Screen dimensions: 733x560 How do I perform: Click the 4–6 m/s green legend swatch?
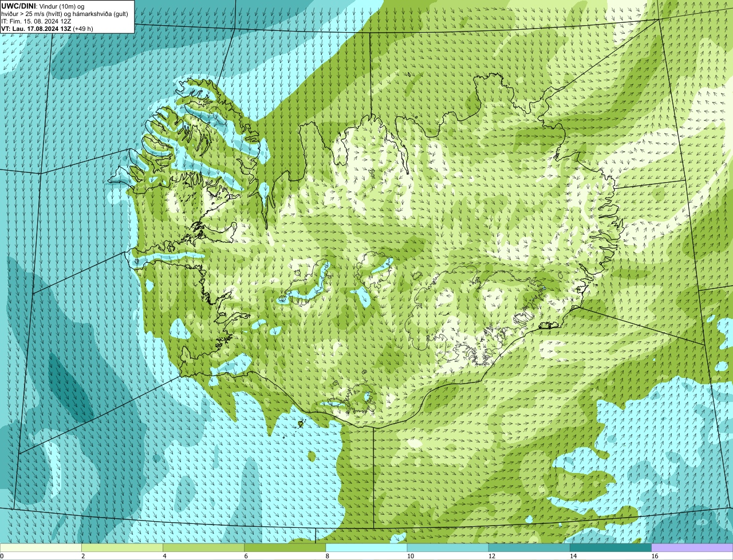click(x=203, y=547)
